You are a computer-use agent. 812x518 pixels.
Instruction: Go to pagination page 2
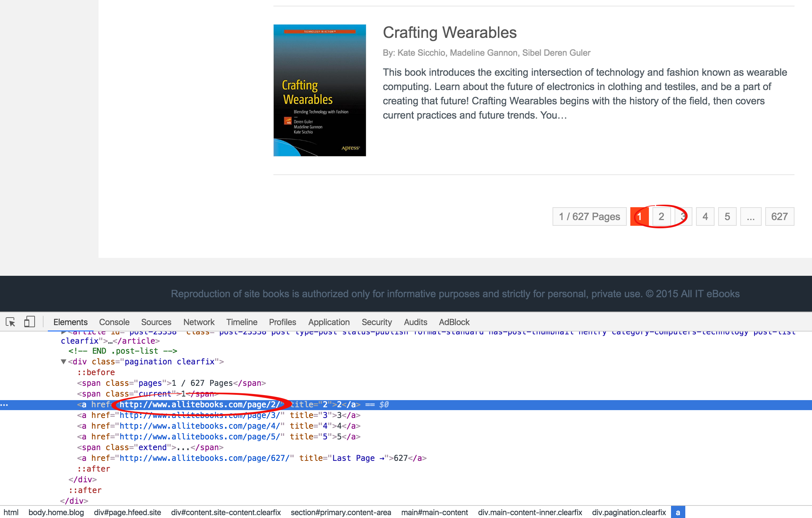[661, 216]
